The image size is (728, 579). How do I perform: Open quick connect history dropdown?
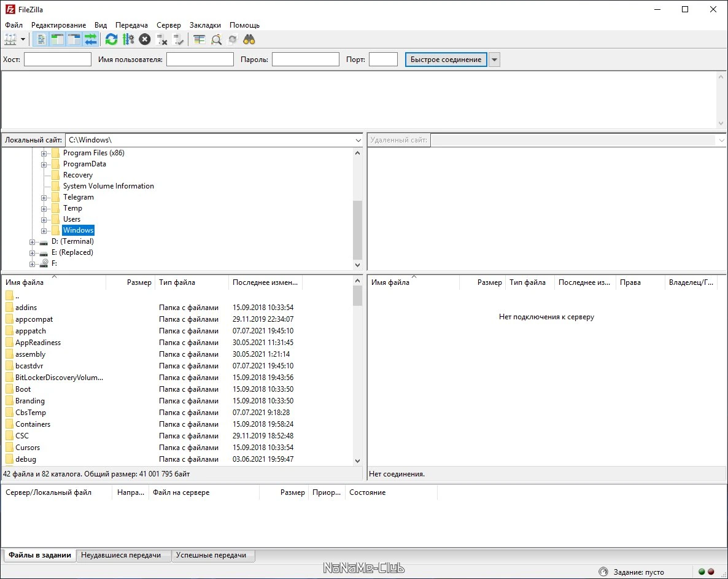(x=495, y=60)
